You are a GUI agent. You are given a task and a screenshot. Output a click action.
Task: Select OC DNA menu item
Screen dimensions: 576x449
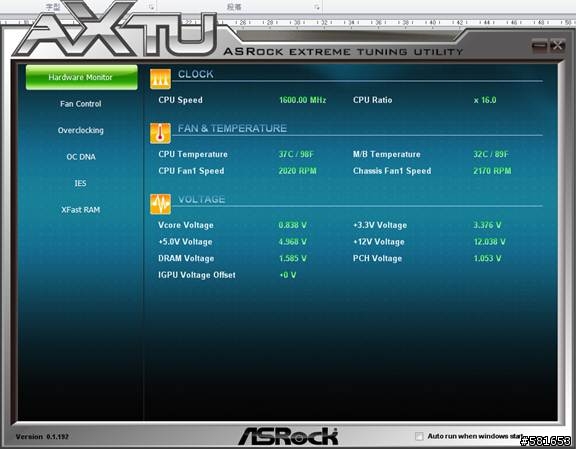[81, 157]
